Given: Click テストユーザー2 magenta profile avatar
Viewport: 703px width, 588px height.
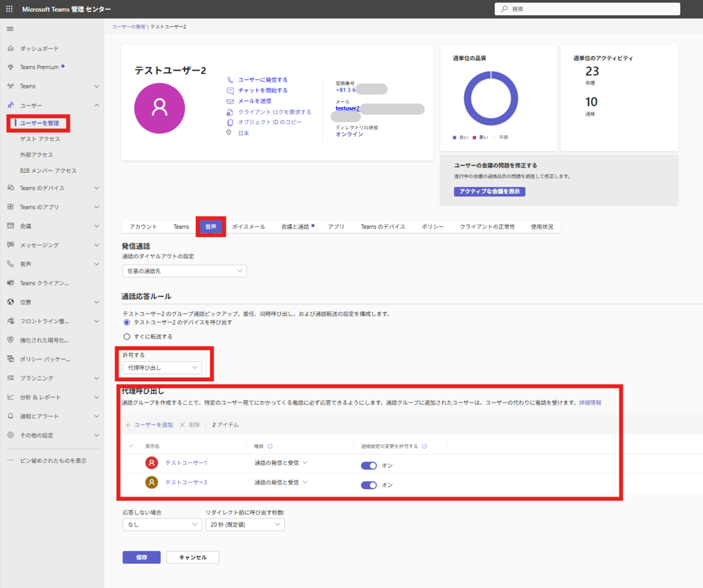Looking at the screenshot, I should click(159, 108).
